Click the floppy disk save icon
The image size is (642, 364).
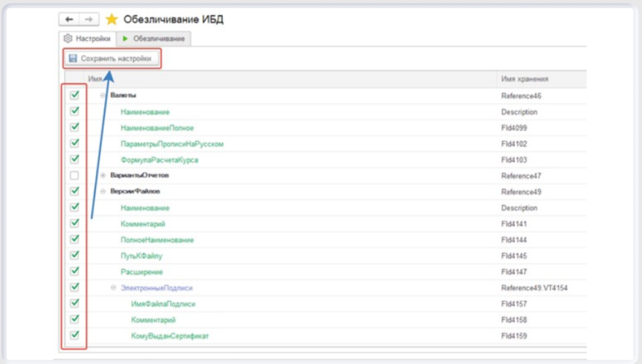click(73, 59)
